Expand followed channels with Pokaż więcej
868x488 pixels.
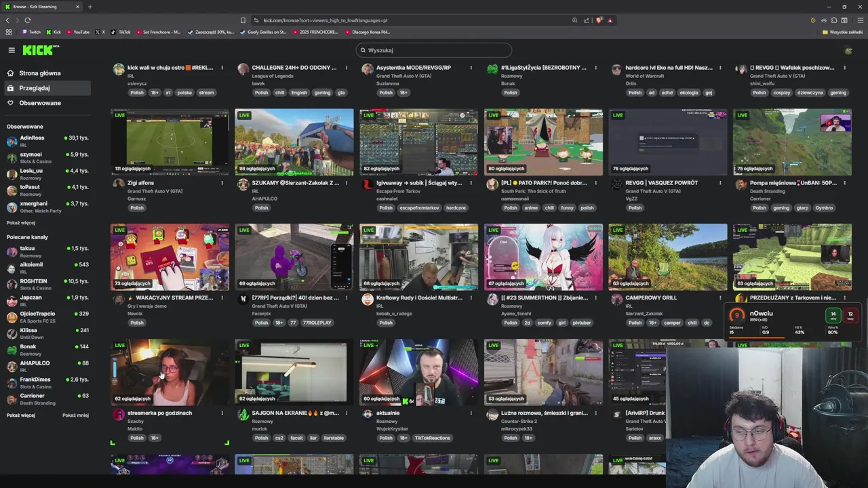coord(21,222)
